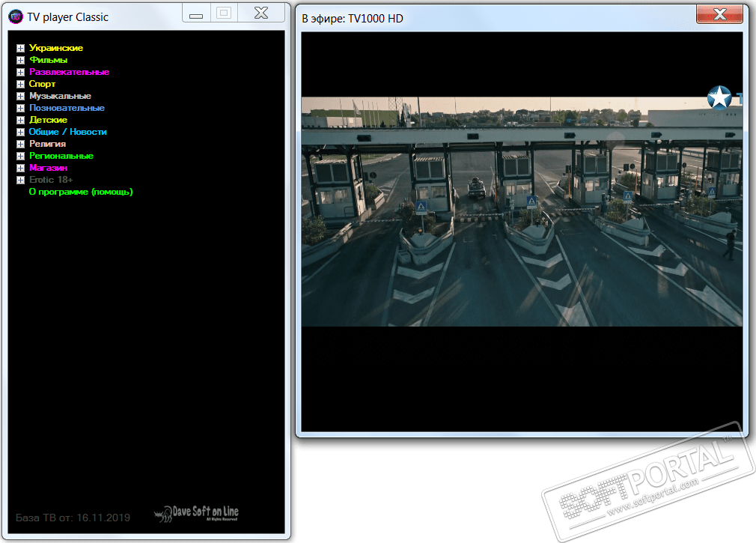This screenshot has width=756, height=543.
Task: Select the Региональные category label
Action: (x=61, y=156)
